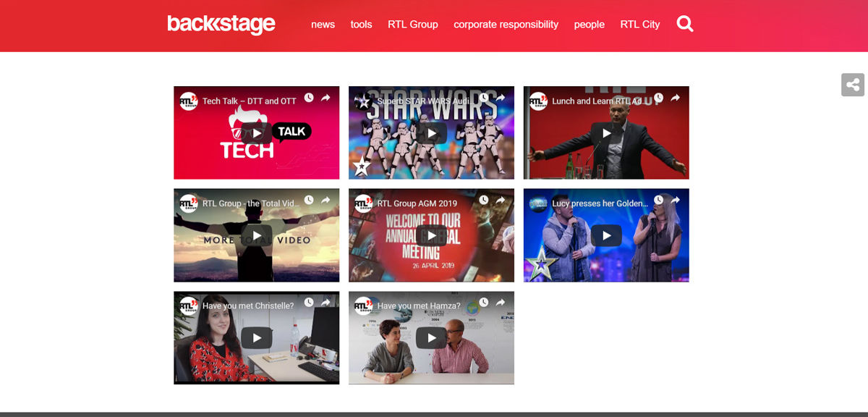Click RTL channel logo on Hamza video
The height and width of the screenshot is (417, 868).
pos(364,306)
